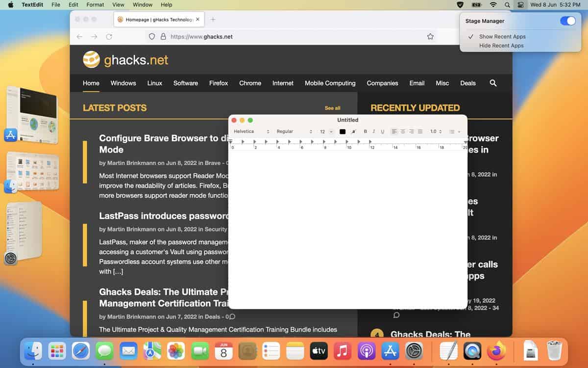Center align text in TextEdit
Viewport: 588px width, 368px height.
pyautogui.click(x=403, y=131)
